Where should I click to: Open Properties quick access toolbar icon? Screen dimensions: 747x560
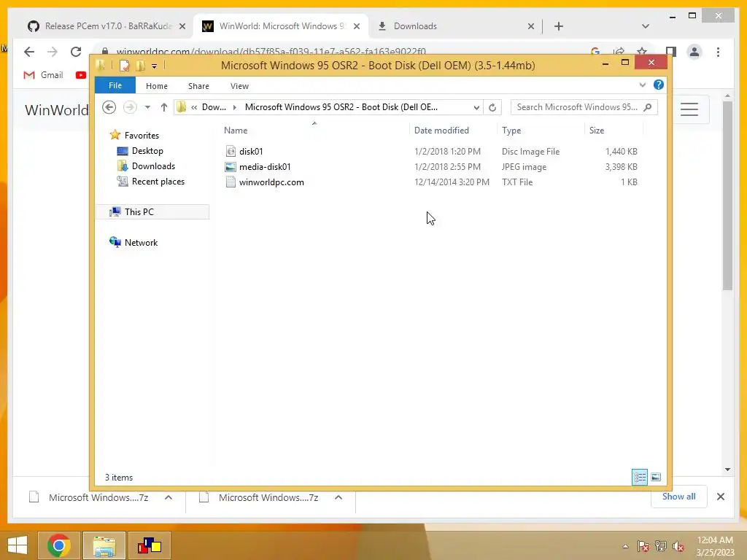click(x=124, y=65)
